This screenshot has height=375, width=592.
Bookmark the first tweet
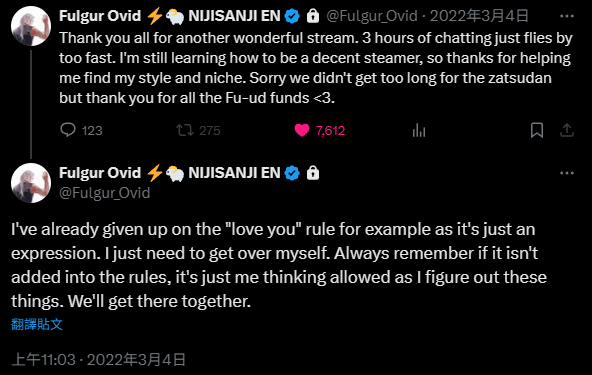point(536,130)
